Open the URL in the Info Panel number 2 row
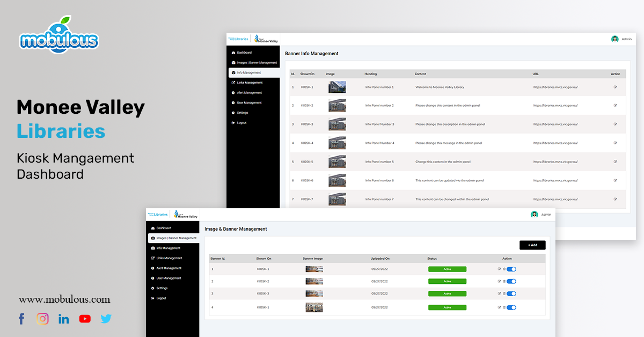This screenshot has width=644, height=337. coord(555,105)
